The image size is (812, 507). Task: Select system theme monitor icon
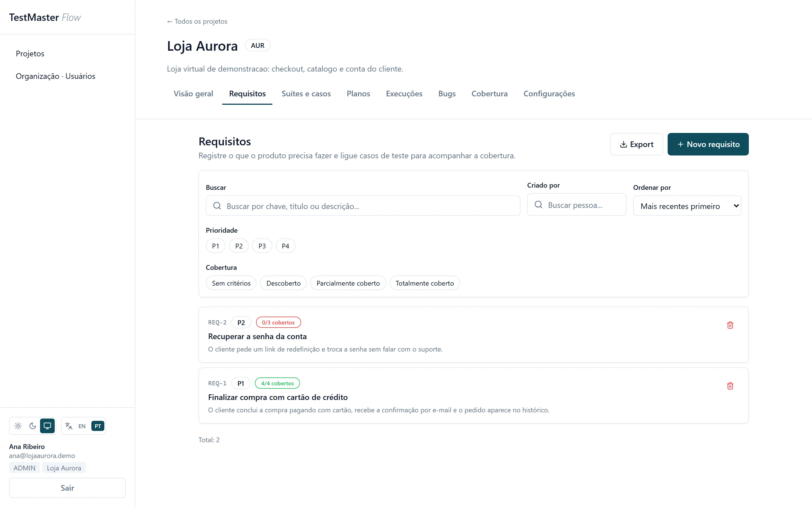coord(47,426)
